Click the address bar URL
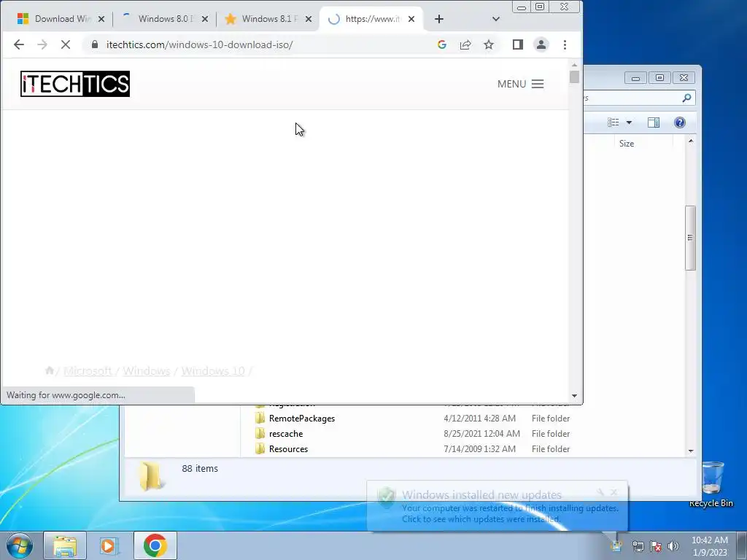This screenshot has height=560, width=747. click(x=200, y=44)
